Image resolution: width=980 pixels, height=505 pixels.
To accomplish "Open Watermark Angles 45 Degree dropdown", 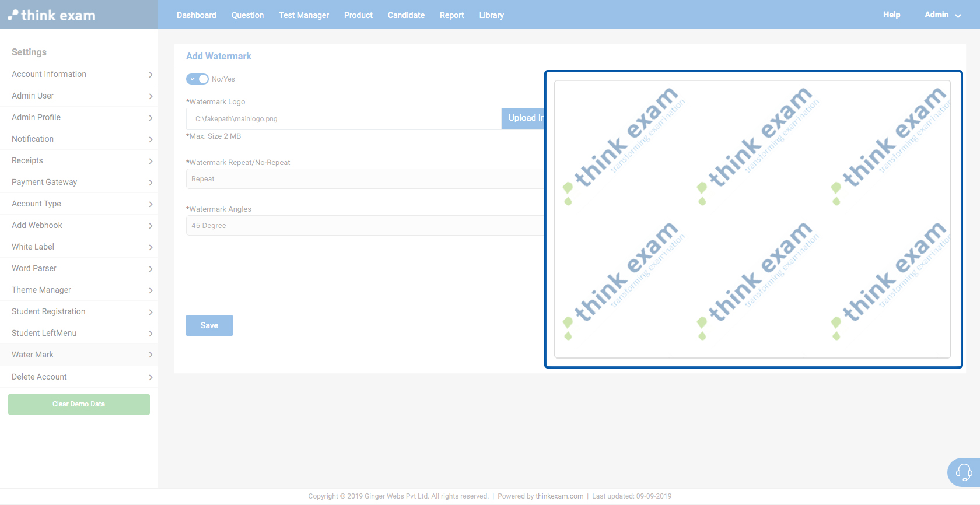I will click(365, 226).
